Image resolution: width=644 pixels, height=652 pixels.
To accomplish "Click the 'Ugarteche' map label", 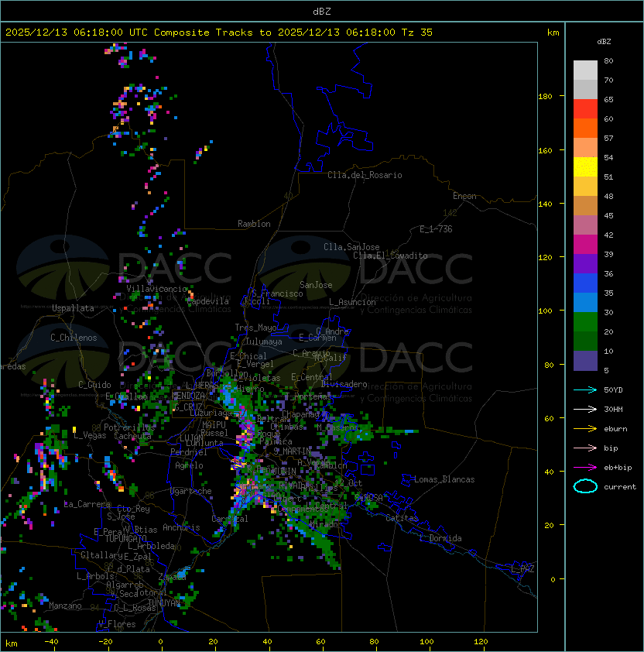I will pos(191,491).
